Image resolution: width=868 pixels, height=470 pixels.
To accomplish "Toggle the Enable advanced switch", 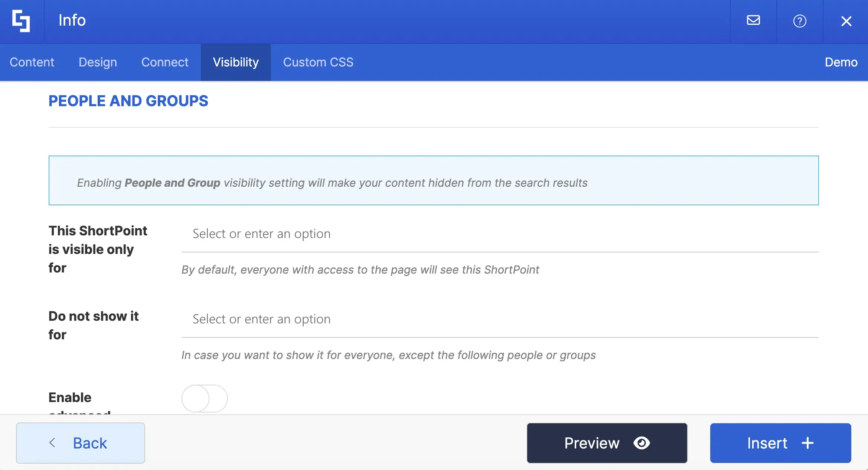I will point(205,398).
